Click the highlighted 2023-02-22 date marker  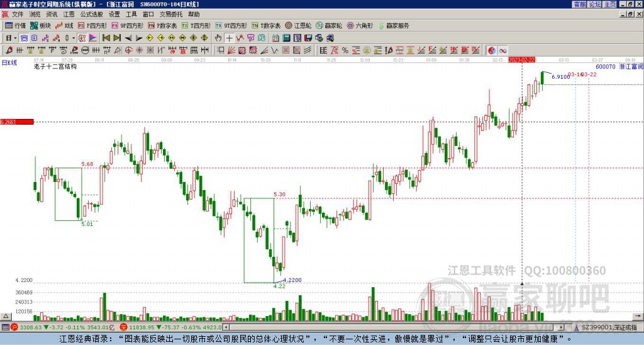[521, 60]
